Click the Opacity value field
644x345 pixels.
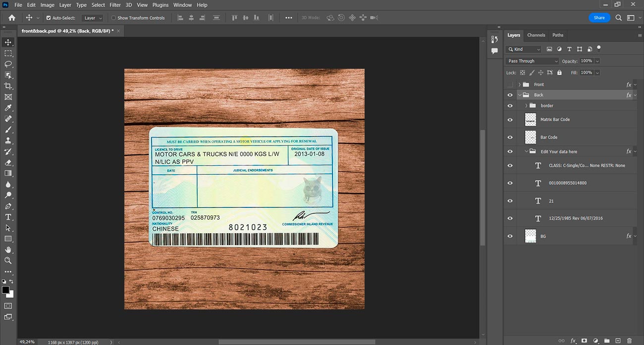[x=586, y=61]
